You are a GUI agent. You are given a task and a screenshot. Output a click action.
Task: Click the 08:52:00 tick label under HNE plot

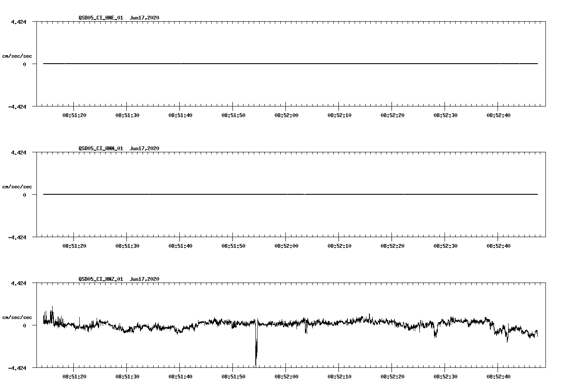point(286,115)
